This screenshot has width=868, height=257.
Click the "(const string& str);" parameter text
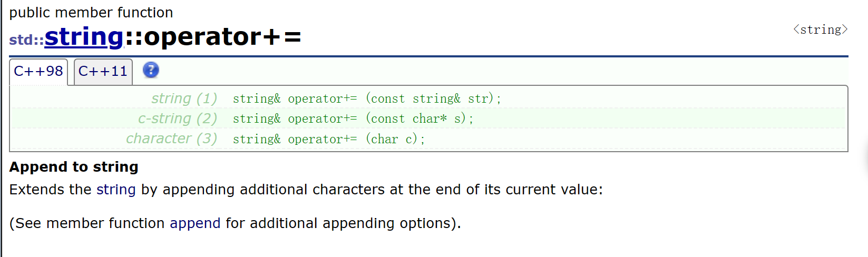[x=433, y=98]
